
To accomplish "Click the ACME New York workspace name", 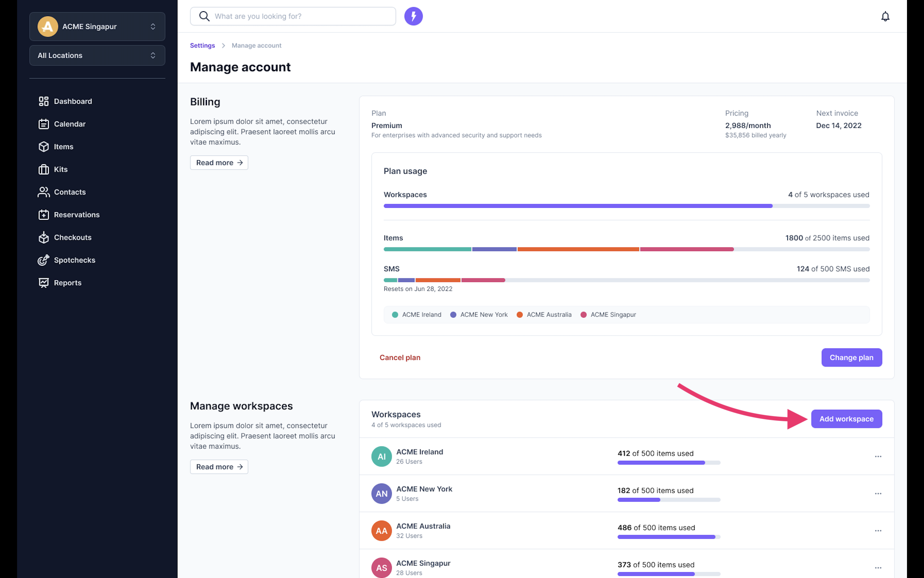I will click(x=424, y=489).
